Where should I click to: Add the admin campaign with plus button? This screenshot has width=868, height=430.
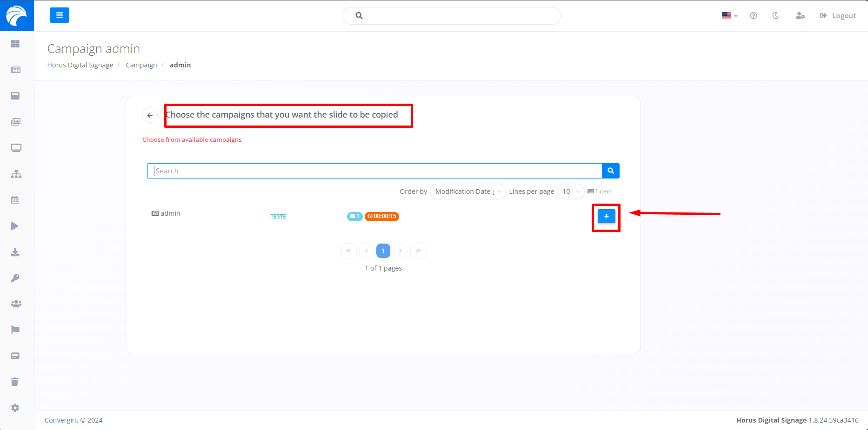(606, 216)
